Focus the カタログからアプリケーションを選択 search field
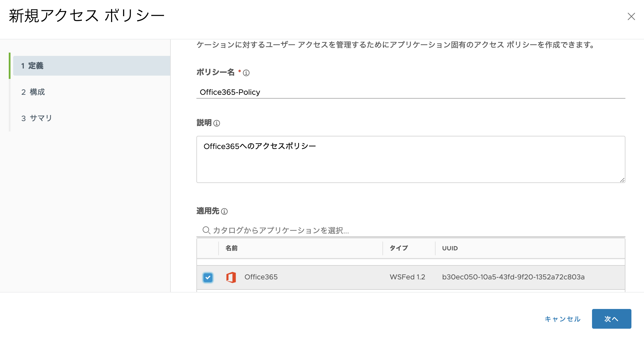Viewport: 644px width, 338px height. [x=411, y=230]
